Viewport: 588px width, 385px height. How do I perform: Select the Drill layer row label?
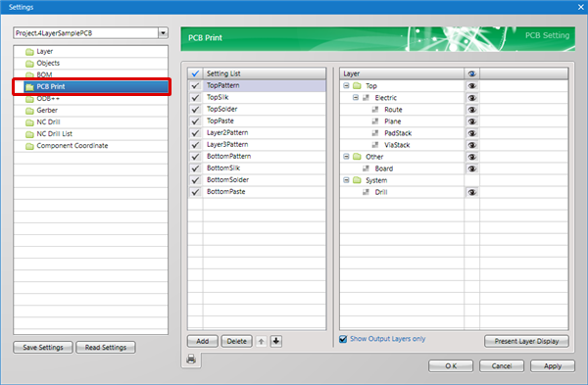[381, 192]
